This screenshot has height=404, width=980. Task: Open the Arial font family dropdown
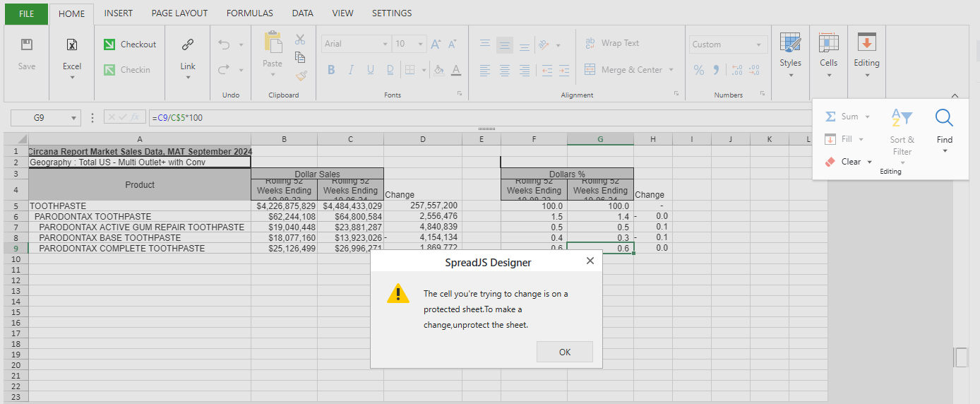tap(386, 44)
